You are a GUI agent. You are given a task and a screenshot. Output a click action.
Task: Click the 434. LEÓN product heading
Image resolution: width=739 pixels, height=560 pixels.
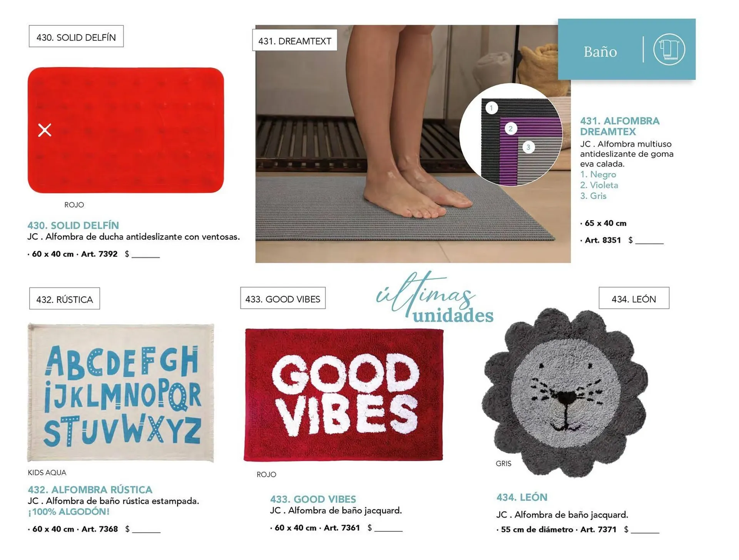click(x=522, y=497)
